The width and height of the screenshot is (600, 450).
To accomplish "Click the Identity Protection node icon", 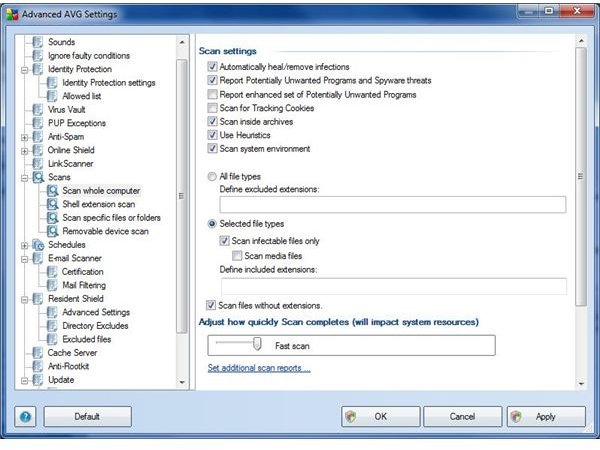I will click(x=38, y=69).
